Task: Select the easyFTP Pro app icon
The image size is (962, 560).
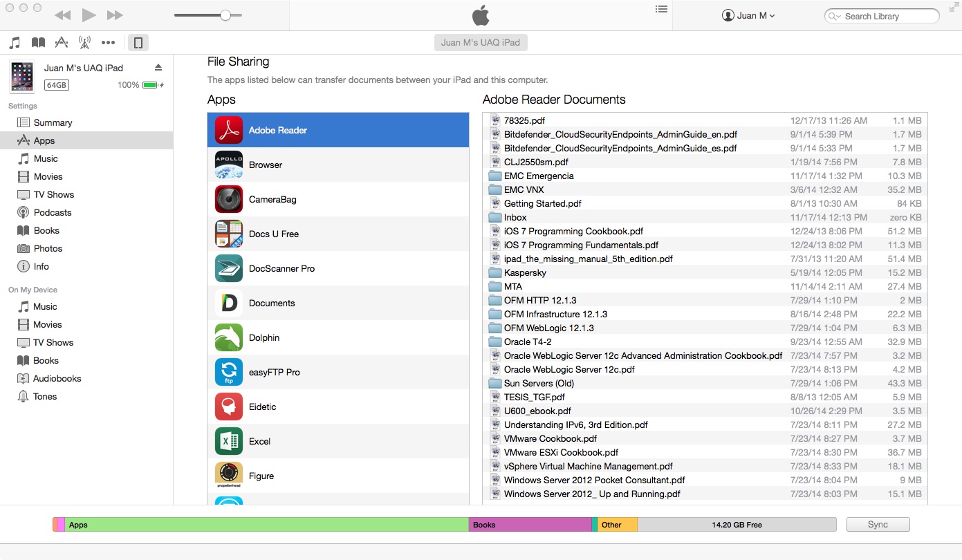Action: (x=229, y=372)
